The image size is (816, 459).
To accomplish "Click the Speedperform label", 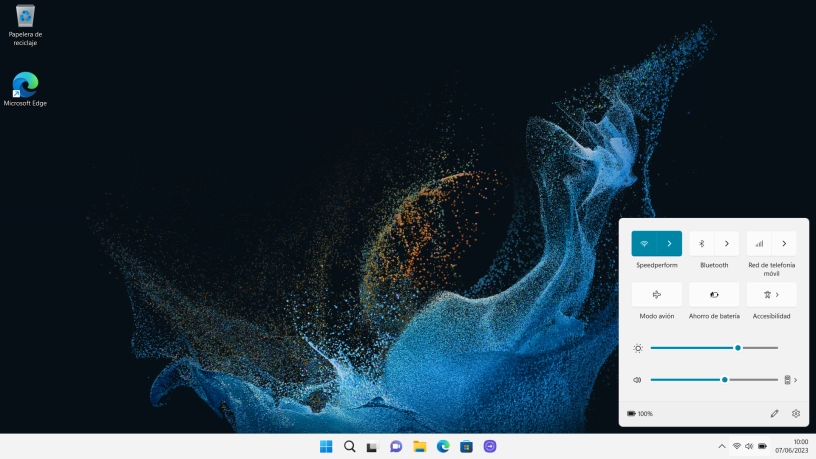I will (x=657, y=265).
